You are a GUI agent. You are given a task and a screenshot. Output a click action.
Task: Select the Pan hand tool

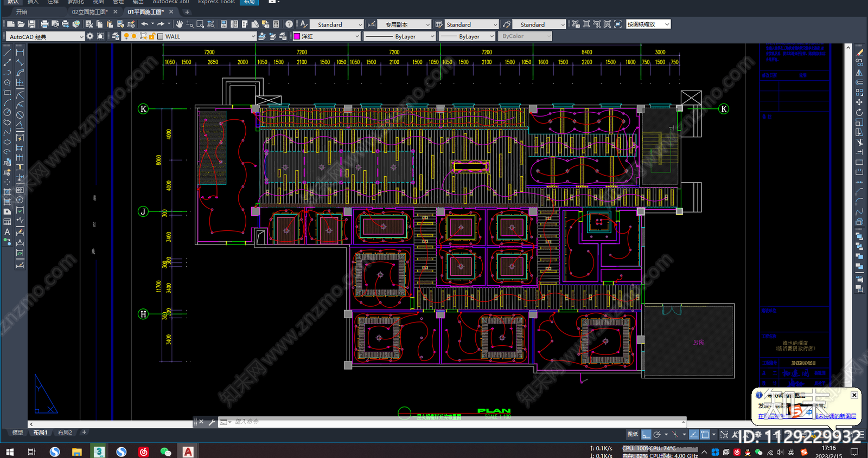(179, 24)
